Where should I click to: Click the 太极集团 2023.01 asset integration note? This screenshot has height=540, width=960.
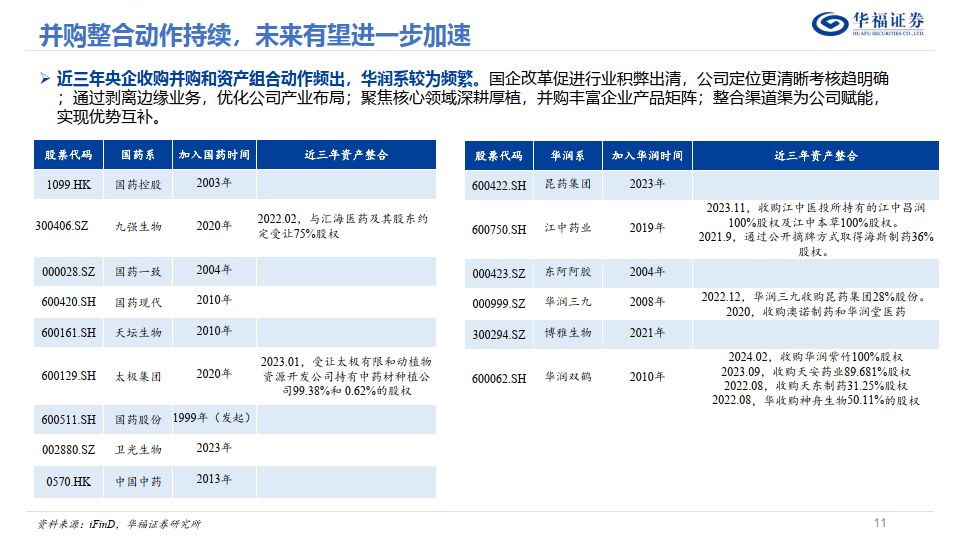pyautogui.click(x=347, y=376)
